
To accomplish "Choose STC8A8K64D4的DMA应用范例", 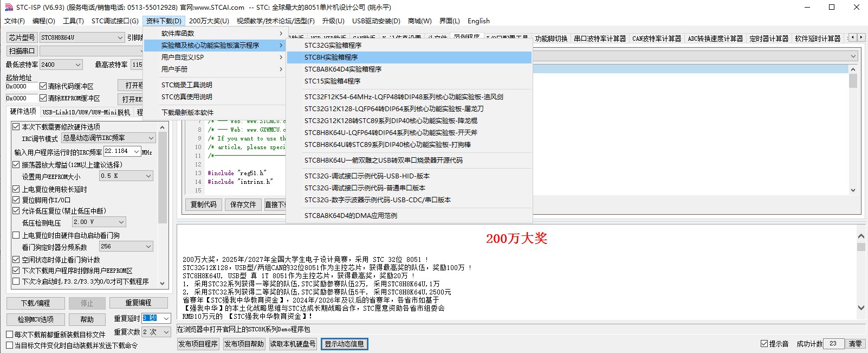I will click(409, 216).
